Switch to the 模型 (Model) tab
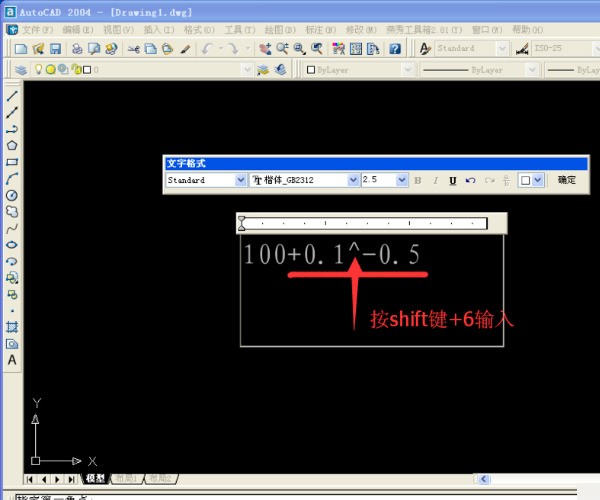600x500 pixels. (95, 479)
